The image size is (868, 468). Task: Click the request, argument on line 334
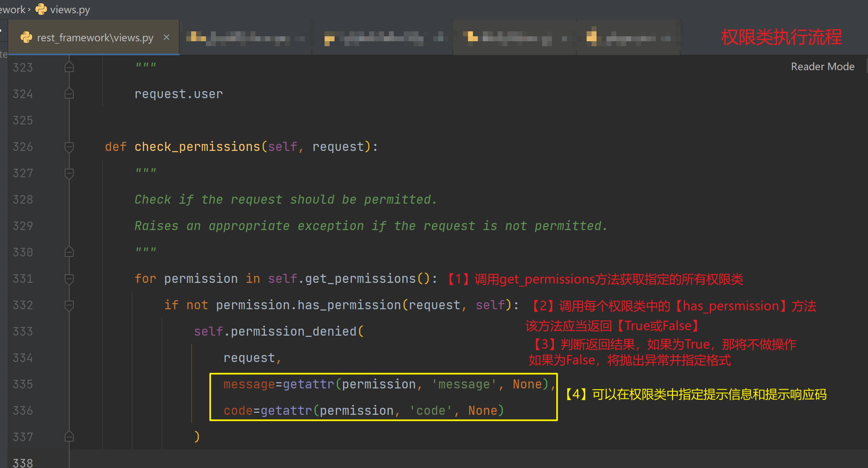pyautogui.click(x=253, y=358)
